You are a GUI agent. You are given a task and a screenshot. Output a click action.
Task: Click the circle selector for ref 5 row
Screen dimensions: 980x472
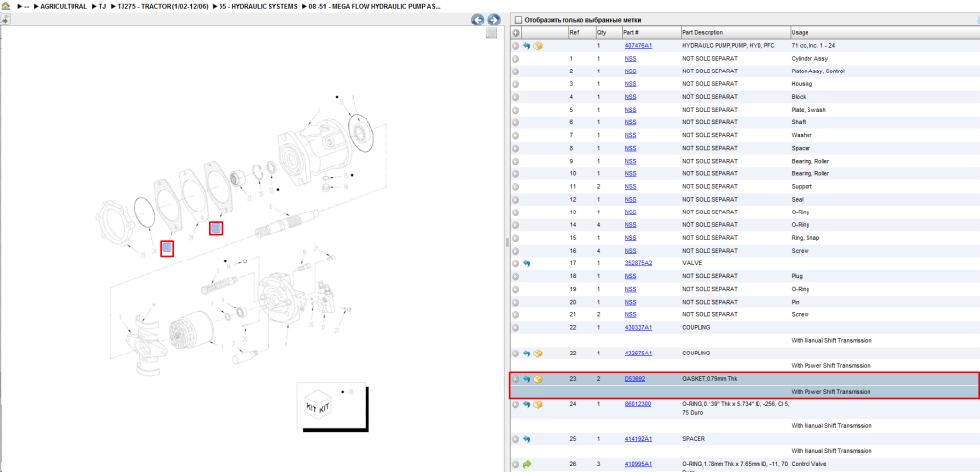(515, 110)
